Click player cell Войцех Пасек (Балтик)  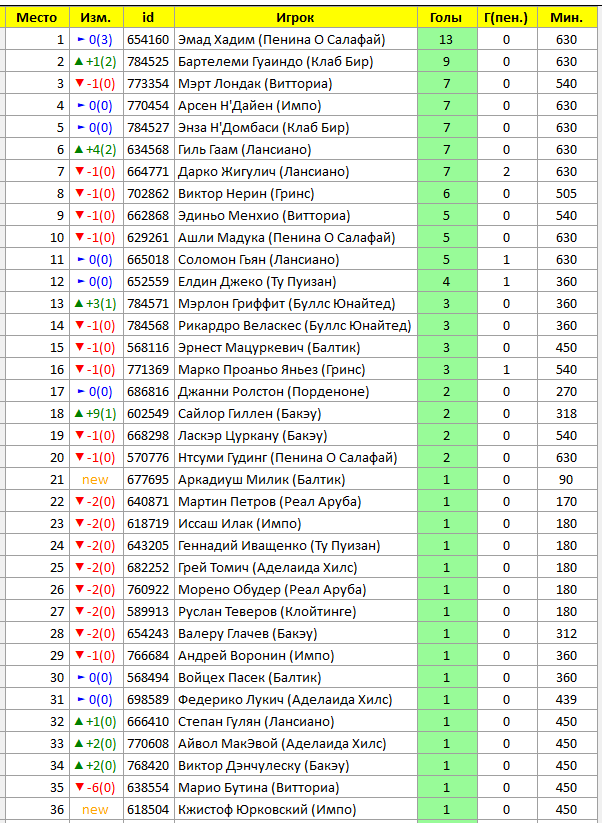[295, 679]
